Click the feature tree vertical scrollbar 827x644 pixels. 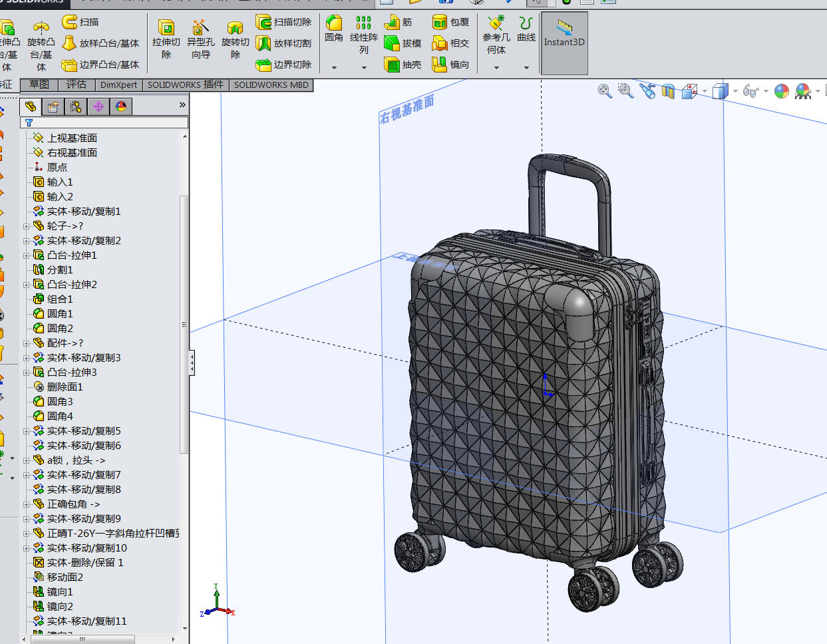coord(184,326)
